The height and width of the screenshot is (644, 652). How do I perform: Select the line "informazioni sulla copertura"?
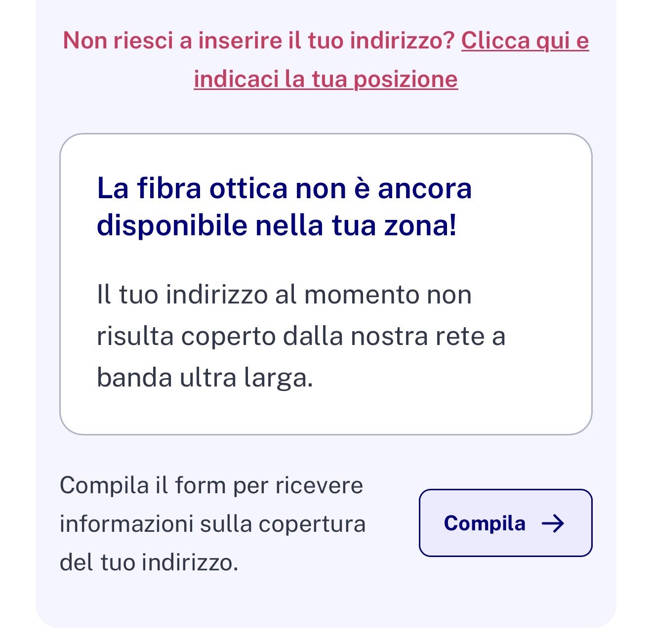212,524
